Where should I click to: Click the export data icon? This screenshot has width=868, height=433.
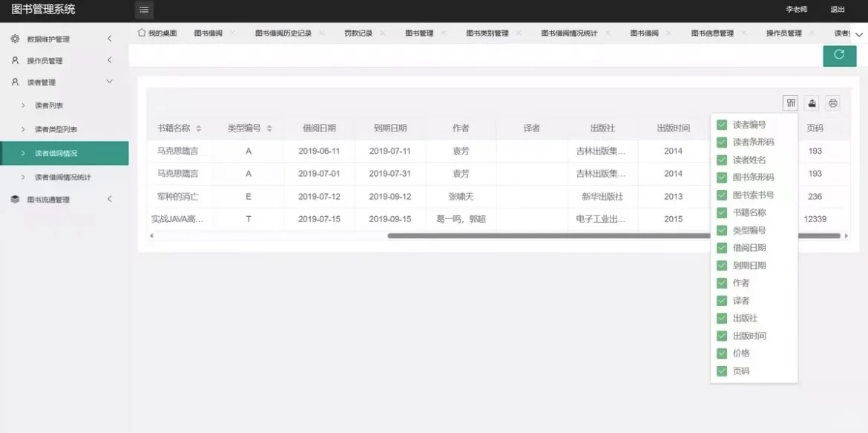point(812,103)
